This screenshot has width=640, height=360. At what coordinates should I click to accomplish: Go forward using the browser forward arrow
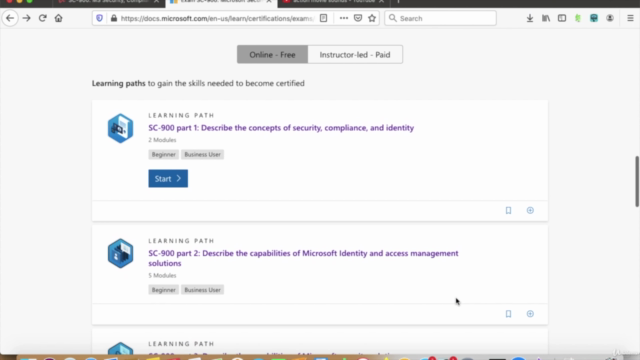[x=27, y=18]
